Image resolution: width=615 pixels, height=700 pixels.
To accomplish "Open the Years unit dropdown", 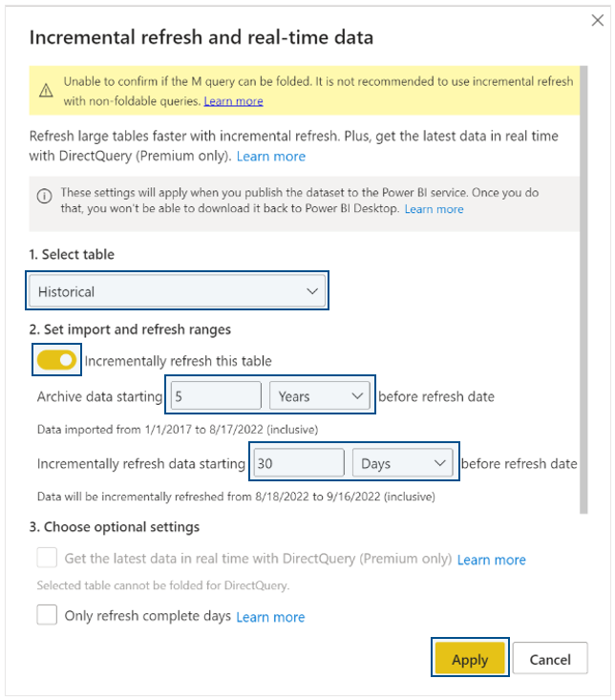I will [x=320, y=395].
